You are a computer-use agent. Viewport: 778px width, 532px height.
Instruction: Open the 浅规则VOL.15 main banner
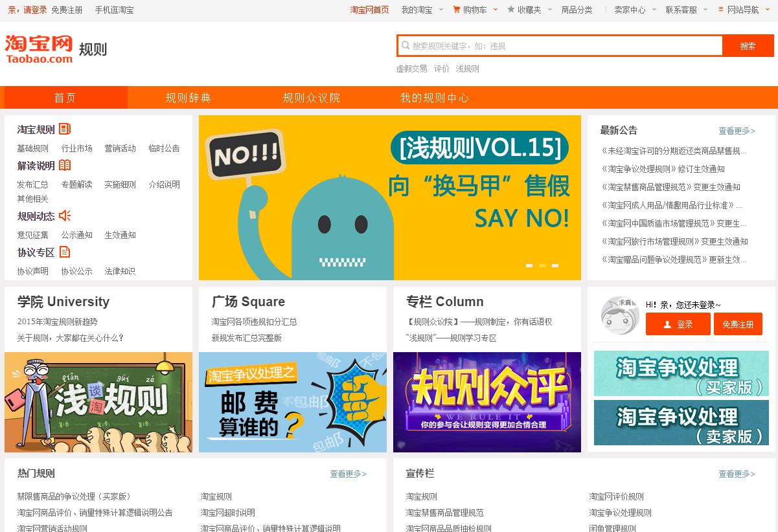390,197
